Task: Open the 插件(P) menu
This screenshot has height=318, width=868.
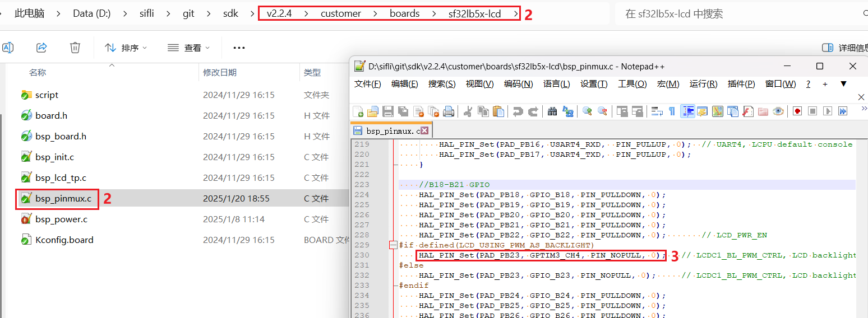Action: (x=741, y=84)
